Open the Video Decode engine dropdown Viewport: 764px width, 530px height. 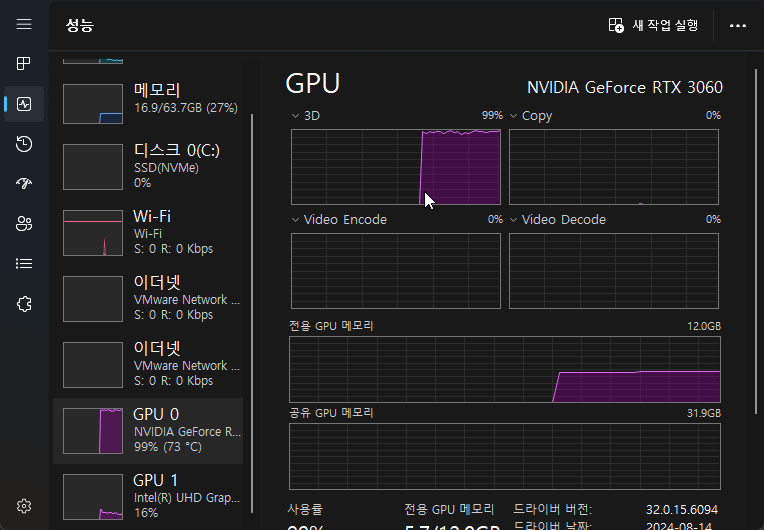pyautogui.click(x=557, y=220)
